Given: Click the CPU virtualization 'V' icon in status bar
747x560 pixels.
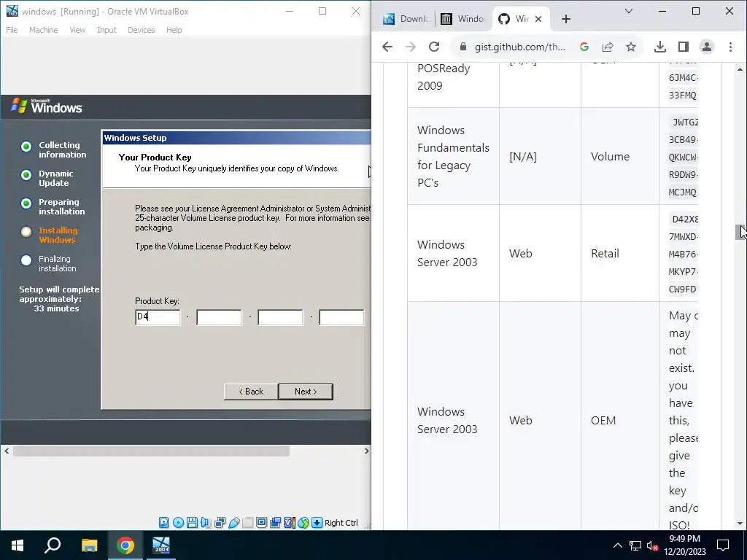Looking at the screenshot, I should coord(289,522).
